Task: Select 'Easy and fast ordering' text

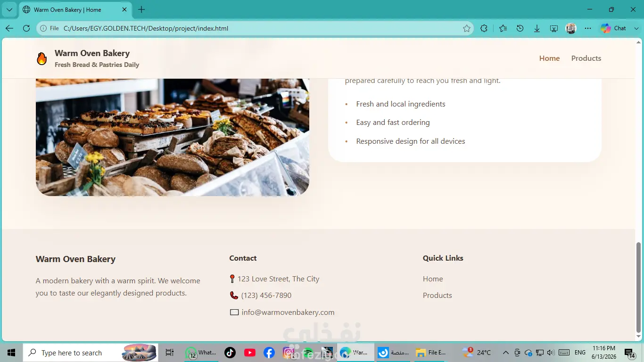Action: (x=393, y=123)
